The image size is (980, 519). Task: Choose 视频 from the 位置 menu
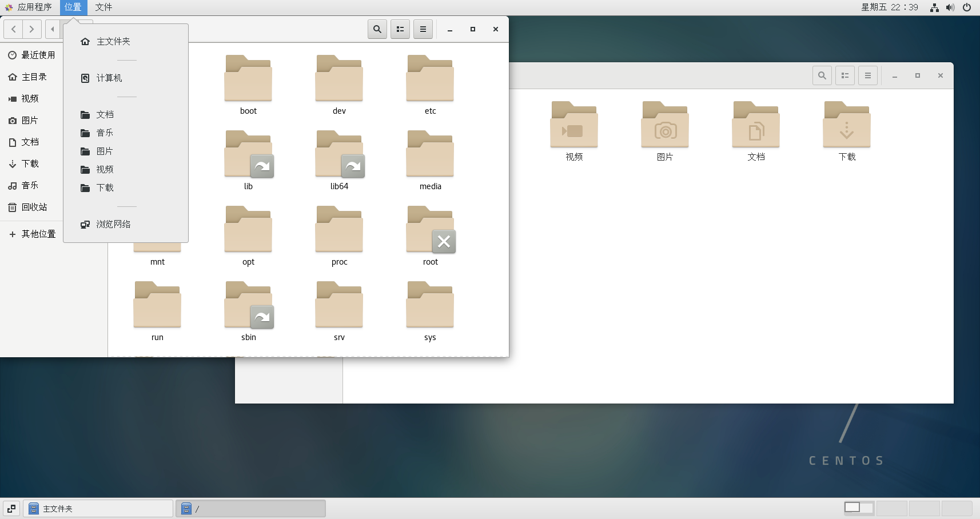[126, 169]
